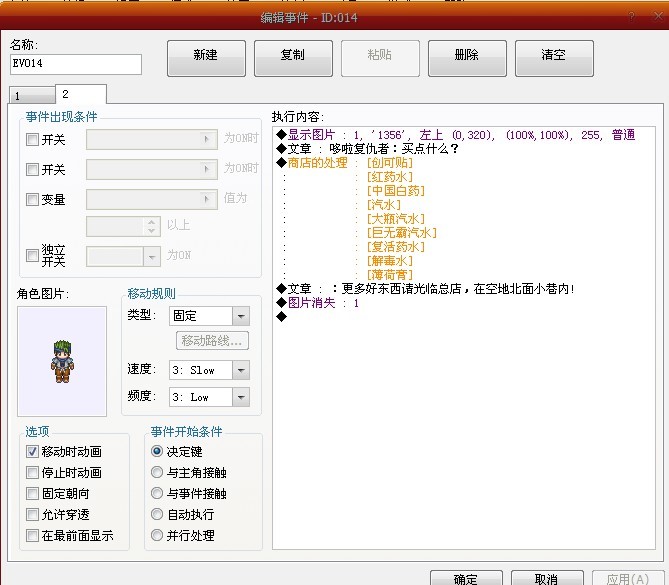Enable the second 开关 condition checkbox
Image resolution: width=669 pixels, height=585 pixels.
click(x=32, y=169)
